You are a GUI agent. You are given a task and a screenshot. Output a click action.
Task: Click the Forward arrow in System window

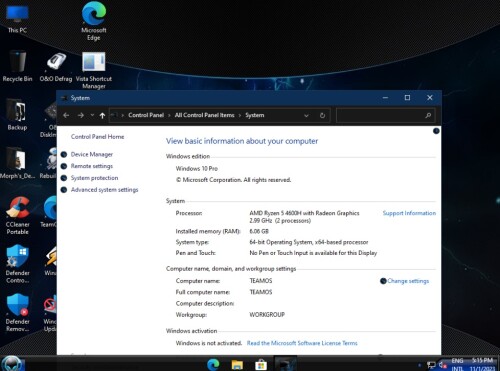(81, 115)
